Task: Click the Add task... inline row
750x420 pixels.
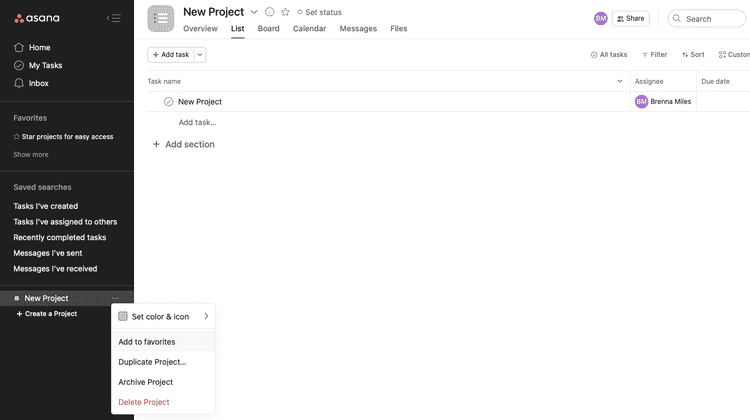Action: [x=197, y=122]
